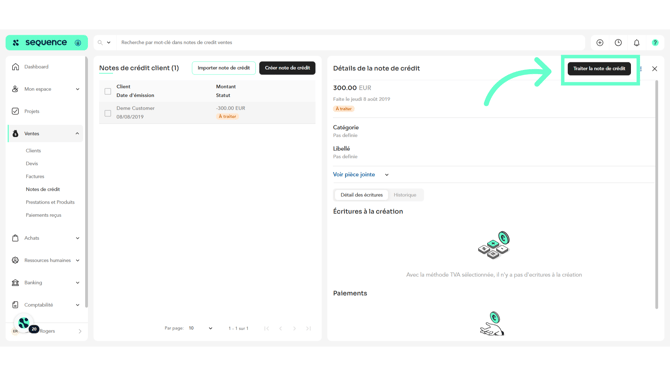Click the À traiter status badge in list
Viewport: 670px width, 376px height.
227,117
